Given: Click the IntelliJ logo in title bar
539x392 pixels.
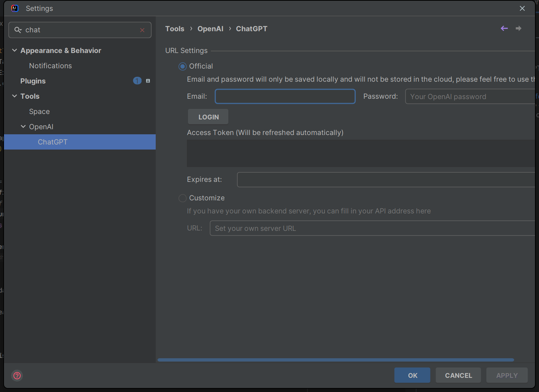Looking at the screenshot, I should click(x=15, y=8).
